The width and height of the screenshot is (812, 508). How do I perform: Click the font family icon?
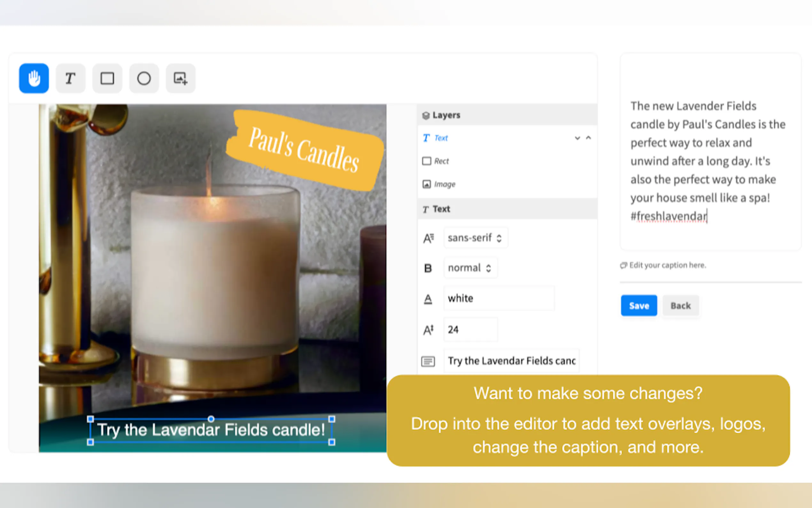point(428,238)
